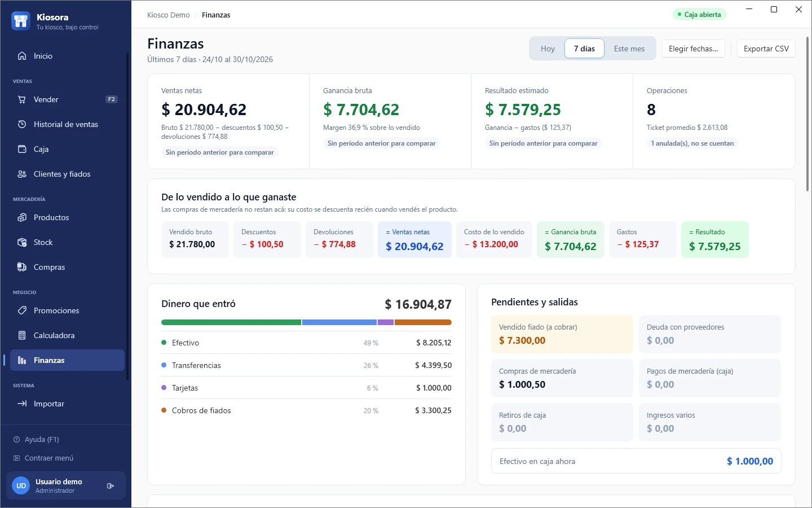Image resolution: width=812 pixels, height=508 pixels.
Task: Click the Finanzas bar chart icon
Action: pos(22,360)
